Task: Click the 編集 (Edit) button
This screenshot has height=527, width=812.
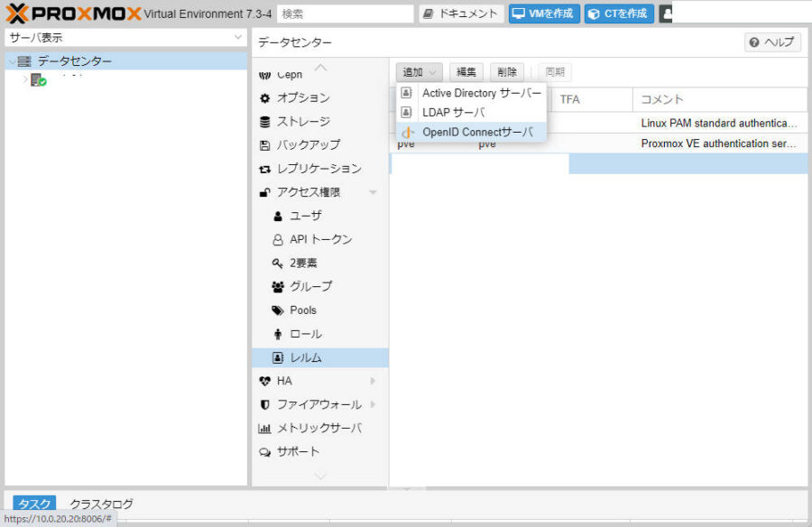Action: [x=466, y=71]
